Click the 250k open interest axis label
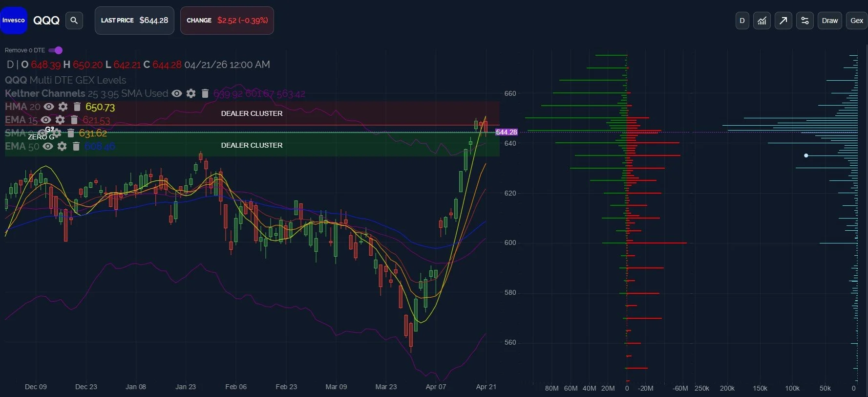 [702, 388]
